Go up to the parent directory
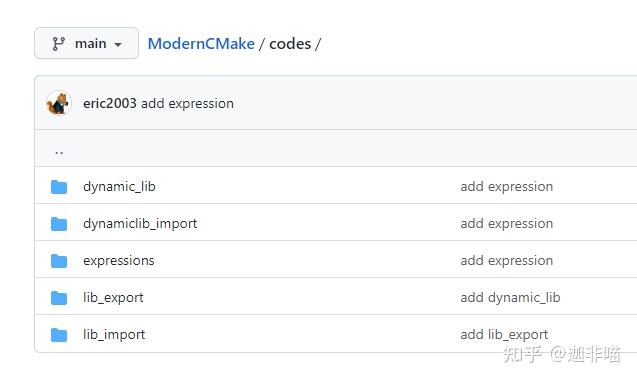The width and height of the screenshot is (637, 380). click(x=59, y=152)
